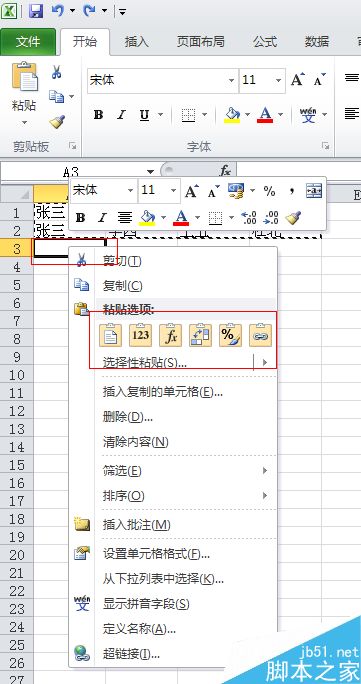Apply ribbon yellow fill color bucket
Screen dimensions: 361x684
232,115
